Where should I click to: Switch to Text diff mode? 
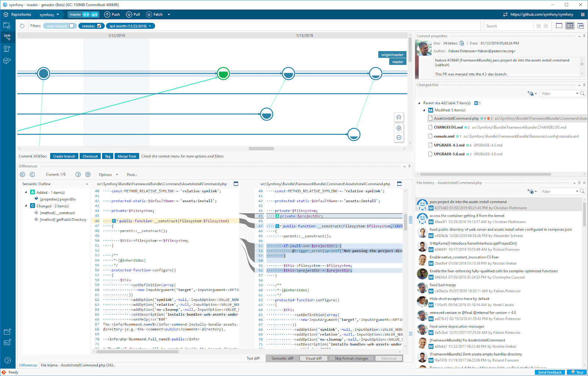pyautogui.click(x=253, y=358)
